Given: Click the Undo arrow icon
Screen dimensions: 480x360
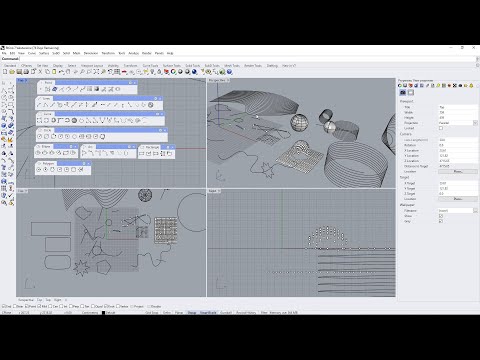Looking at the screenshot, I should (61, 72).
